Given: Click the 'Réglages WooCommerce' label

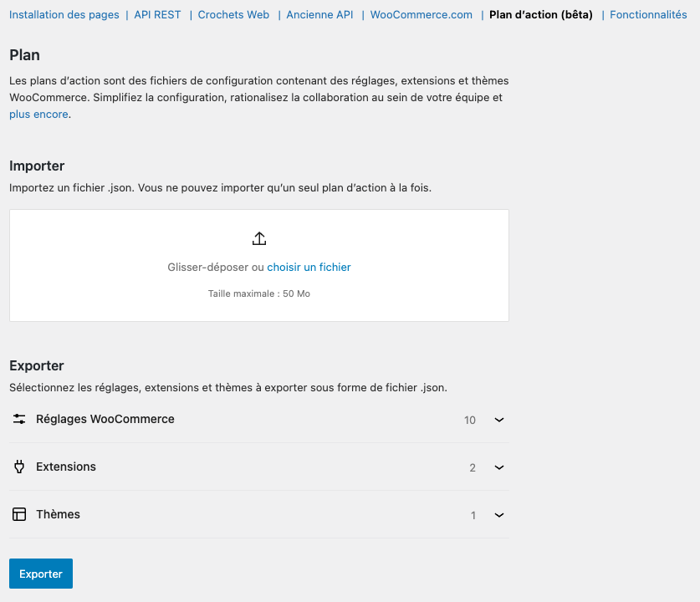Looking at the screenshot, I should coord(105,419).
